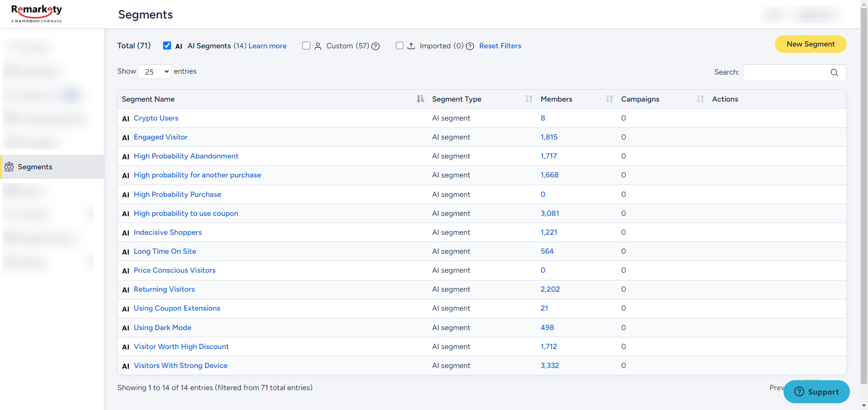Open the Learn more link
The height and width of the screenshot is (410, 868).
267,46
